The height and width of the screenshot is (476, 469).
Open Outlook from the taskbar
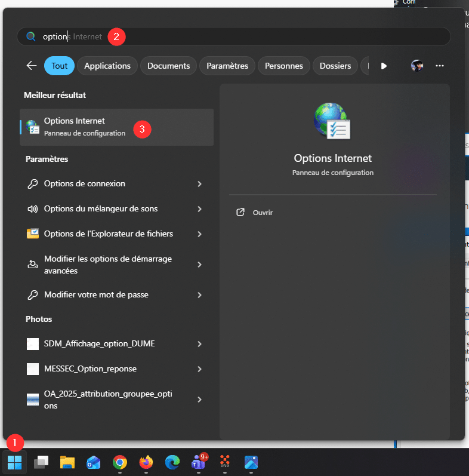coord(94,462)
